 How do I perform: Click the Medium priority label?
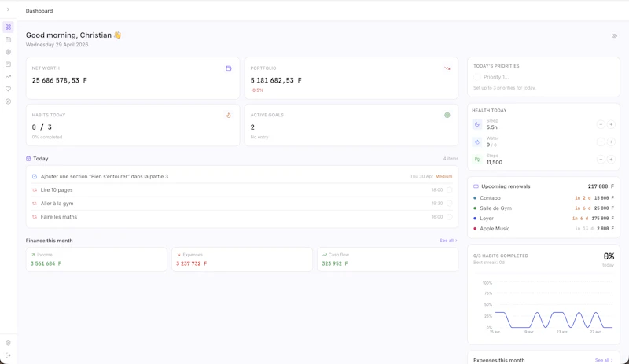click(443, 177)
